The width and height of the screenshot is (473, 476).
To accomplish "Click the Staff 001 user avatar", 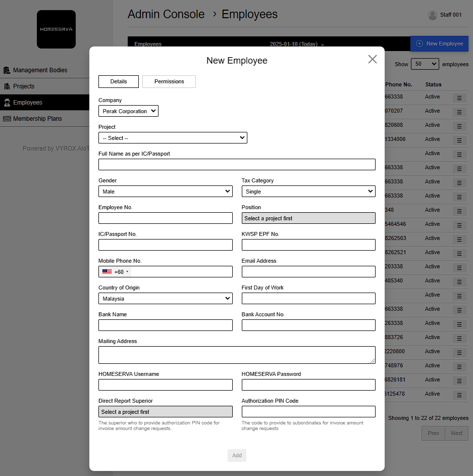I will tap(432, 15).
